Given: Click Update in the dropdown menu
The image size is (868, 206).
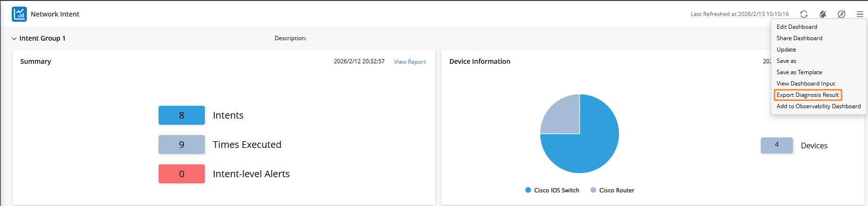Looking at the screenshot, I should (x=786, y=50).
